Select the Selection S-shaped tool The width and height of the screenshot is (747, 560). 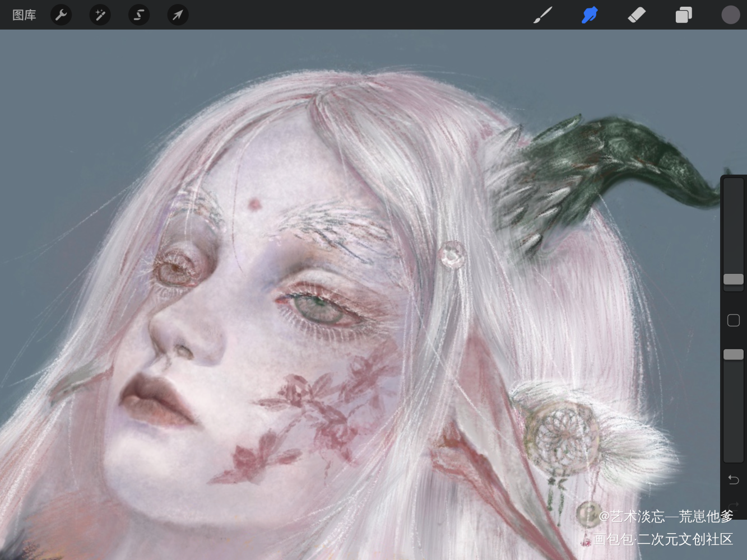tap(138, 15)
